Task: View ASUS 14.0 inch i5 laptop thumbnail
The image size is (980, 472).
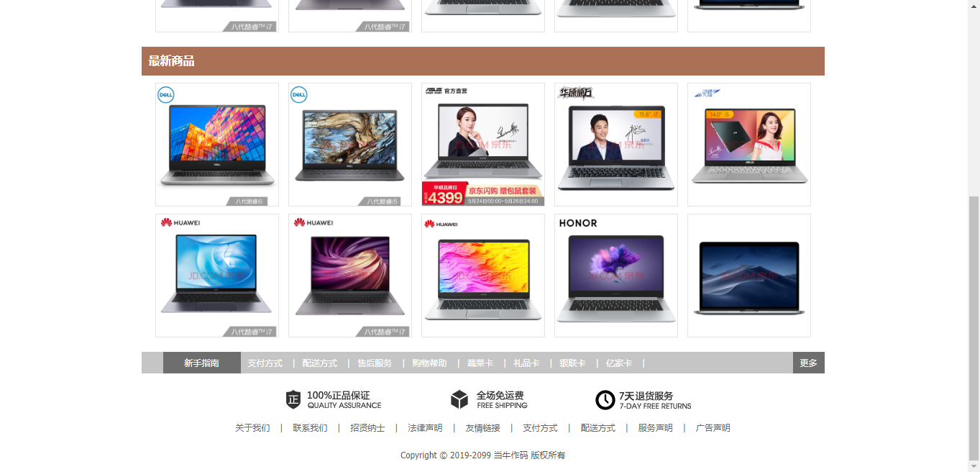Action: tap(749, 145)
